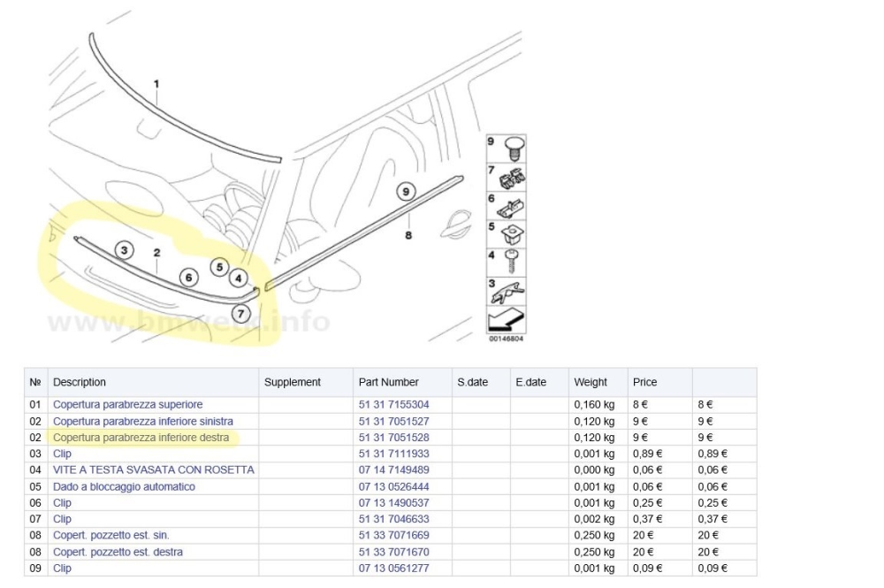Click part number 51 33 7071670
884x588 pixels.
click(x=393, y=552)
